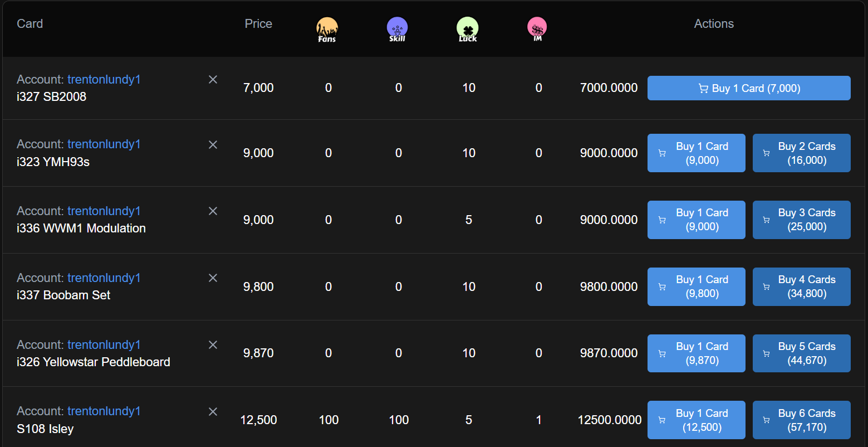Click the Fans stat icon header
This screenshot has width=868, height=447.
327,30
